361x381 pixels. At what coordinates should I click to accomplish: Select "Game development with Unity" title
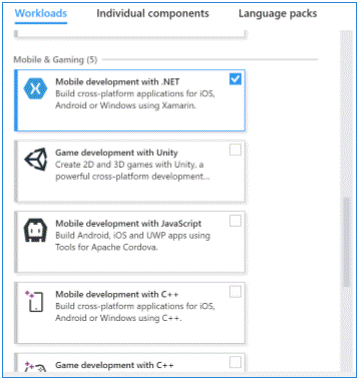point(117,153)
